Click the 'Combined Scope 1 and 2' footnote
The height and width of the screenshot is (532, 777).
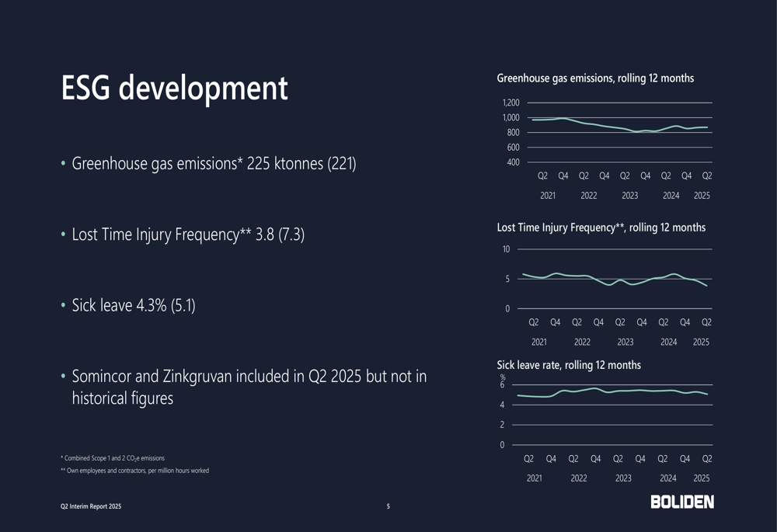(113, 458)
